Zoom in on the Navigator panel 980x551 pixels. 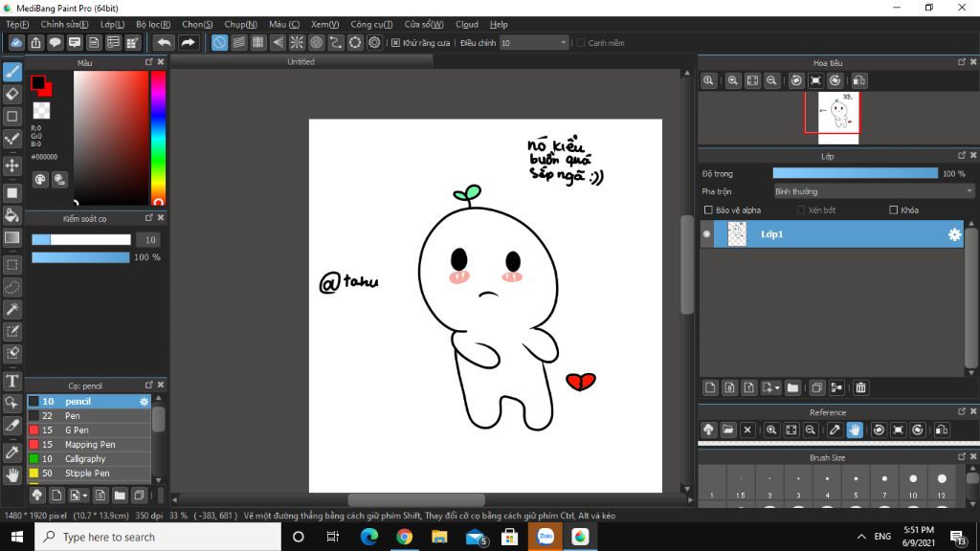(x=732, y=80)
